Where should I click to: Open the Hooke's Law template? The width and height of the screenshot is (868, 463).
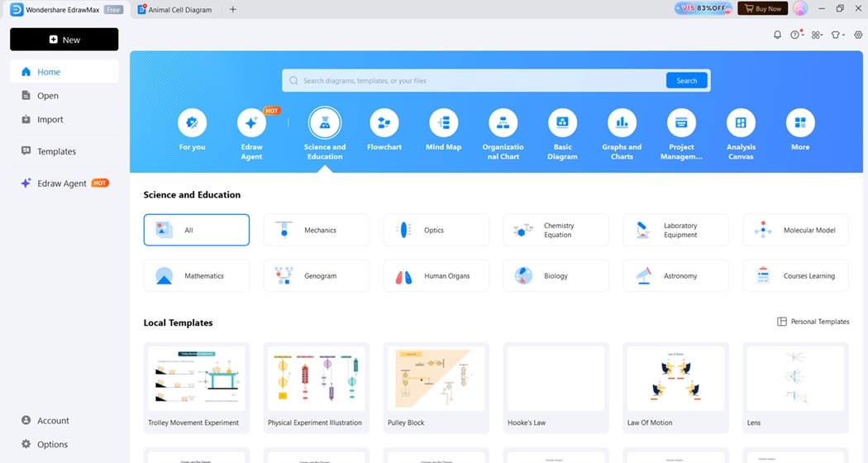click(x=556, y=388)
